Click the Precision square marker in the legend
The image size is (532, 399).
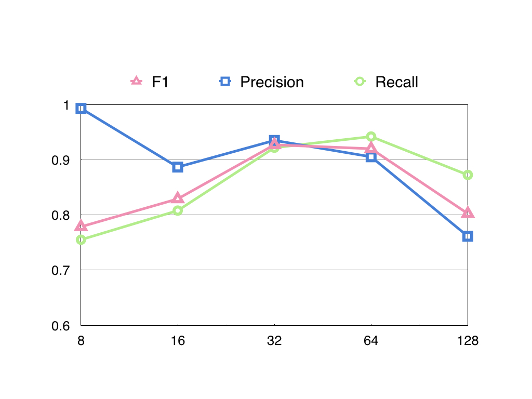coord(224,81)
